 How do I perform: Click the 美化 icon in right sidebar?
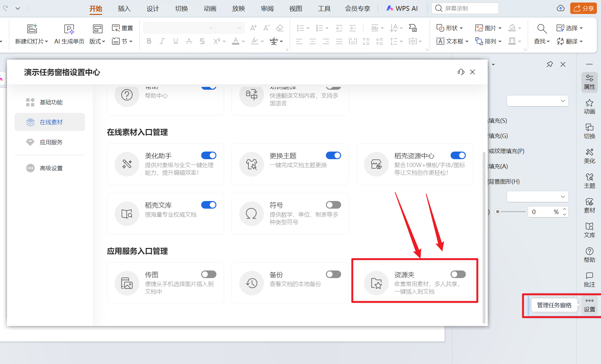[589, 156]
